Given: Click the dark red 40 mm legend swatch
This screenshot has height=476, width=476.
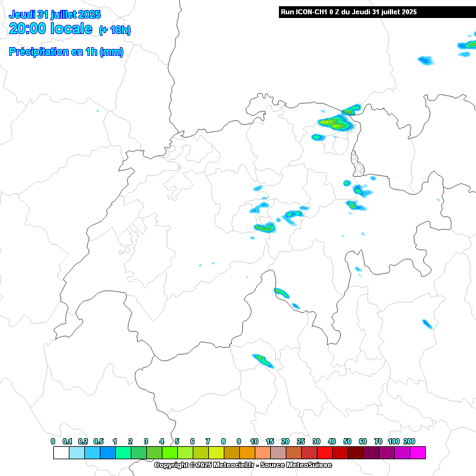Looking at the screenshot, I should point(340,452).
